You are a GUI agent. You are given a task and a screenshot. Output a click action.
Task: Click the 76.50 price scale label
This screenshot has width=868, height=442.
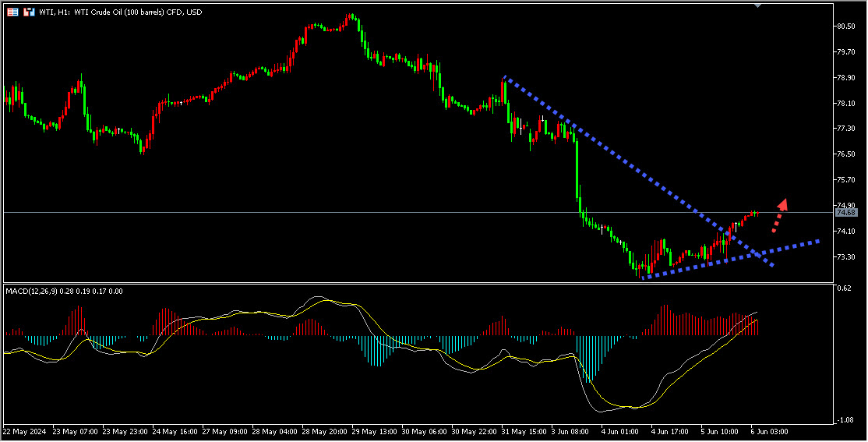pyautogui.click(x=846, y=154)
